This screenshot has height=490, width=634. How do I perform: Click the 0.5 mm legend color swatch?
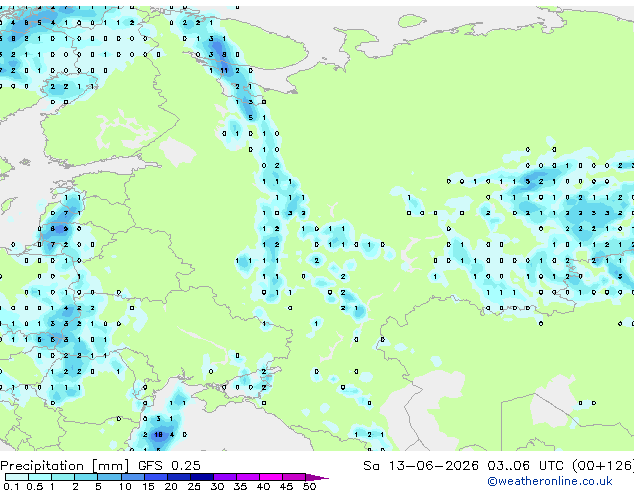tap(40, 477)
